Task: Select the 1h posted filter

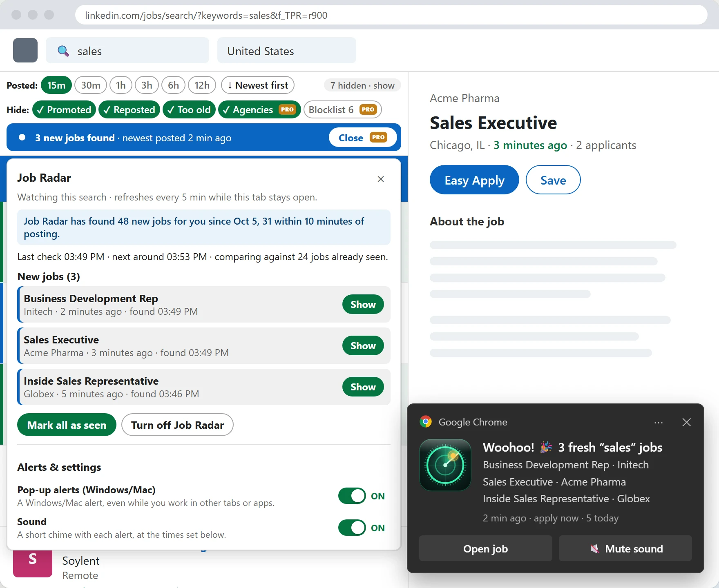Action: [x=121, y=85]
